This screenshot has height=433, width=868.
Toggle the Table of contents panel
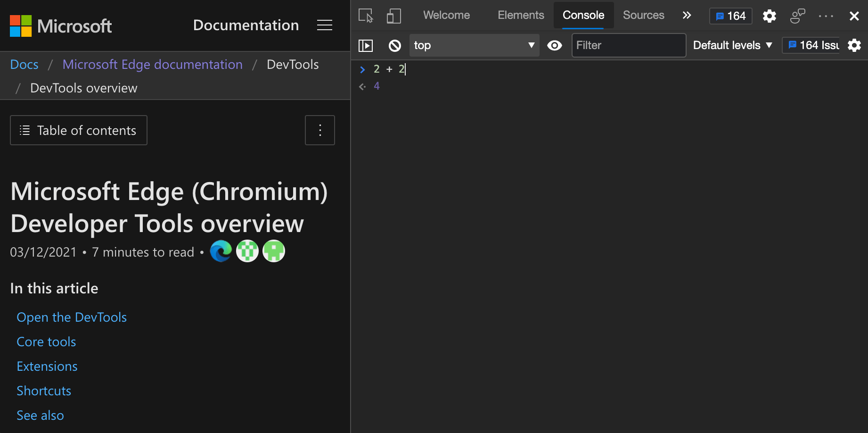(x=78, y=130)
